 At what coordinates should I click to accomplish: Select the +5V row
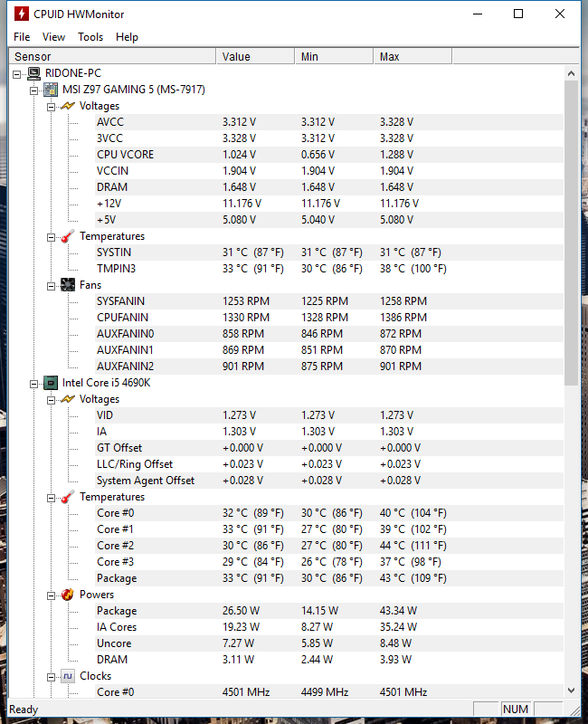[329, 220]
